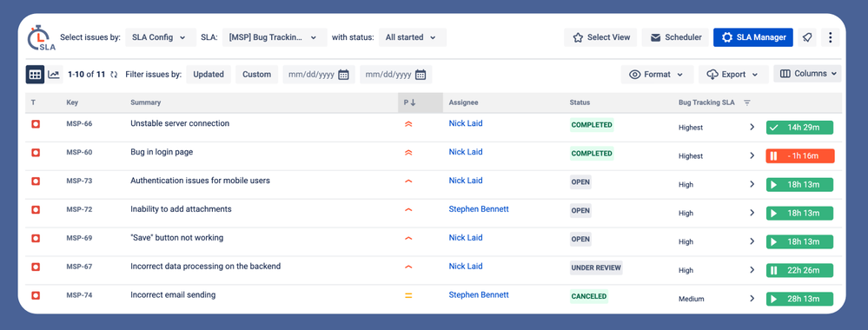Click medium priority icon for MSP-74
The height and width of the screenshot is (330, 868).
point(408,295)
